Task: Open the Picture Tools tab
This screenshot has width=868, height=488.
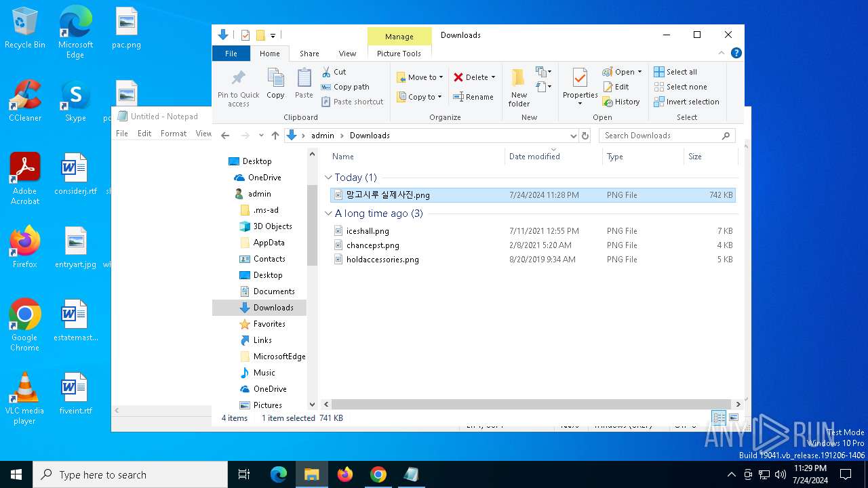Action: [x=399, y=54]
